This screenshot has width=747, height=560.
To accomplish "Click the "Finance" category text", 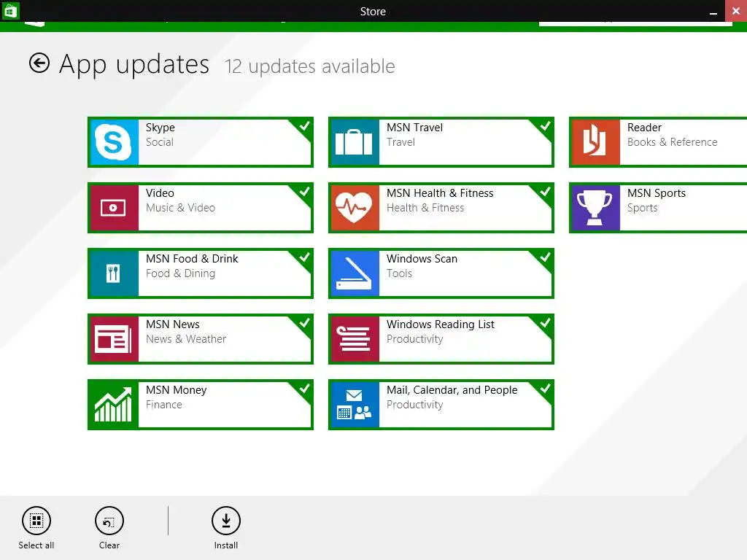I will tap(164, 405).
